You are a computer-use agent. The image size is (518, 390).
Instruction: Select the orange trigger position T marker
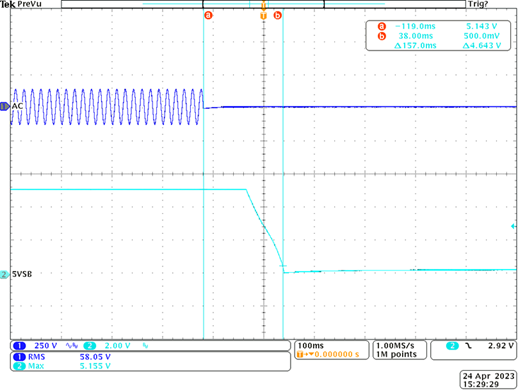tap(263, 16)
